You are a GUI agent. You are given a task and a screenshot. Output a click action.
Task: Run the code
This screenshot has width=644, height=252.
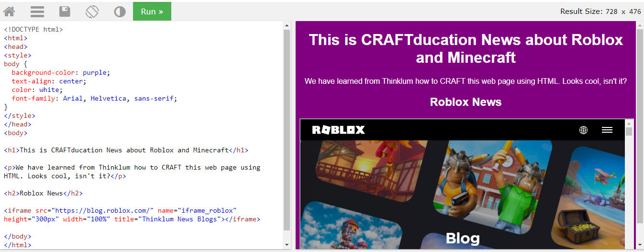coord(152,11)
